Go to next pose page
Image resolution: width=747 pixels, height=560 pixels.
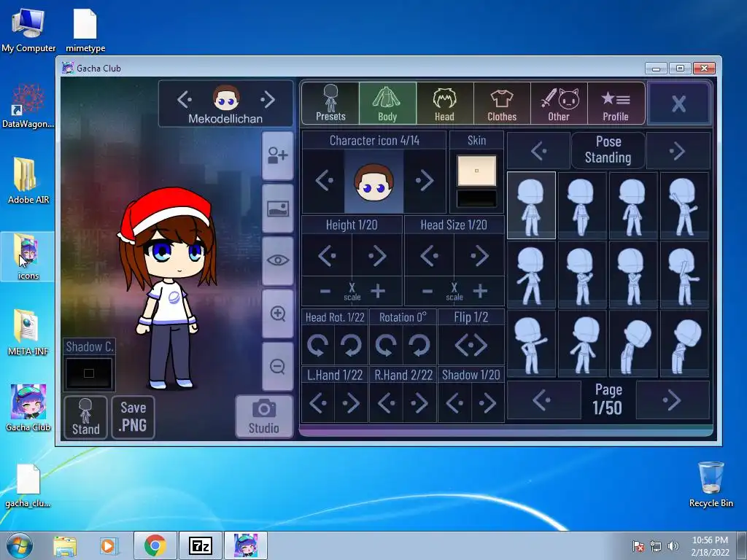[673, 400]
